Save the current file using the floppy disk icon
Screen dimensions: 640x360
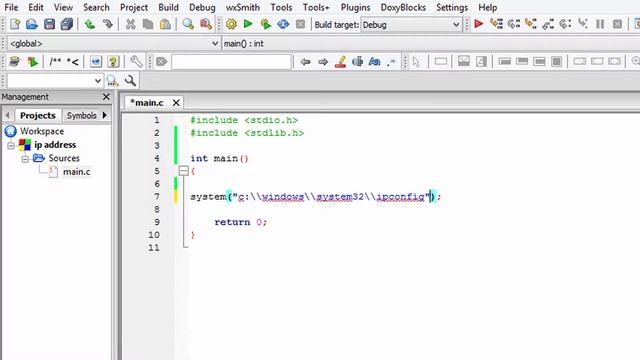[49, 24]
